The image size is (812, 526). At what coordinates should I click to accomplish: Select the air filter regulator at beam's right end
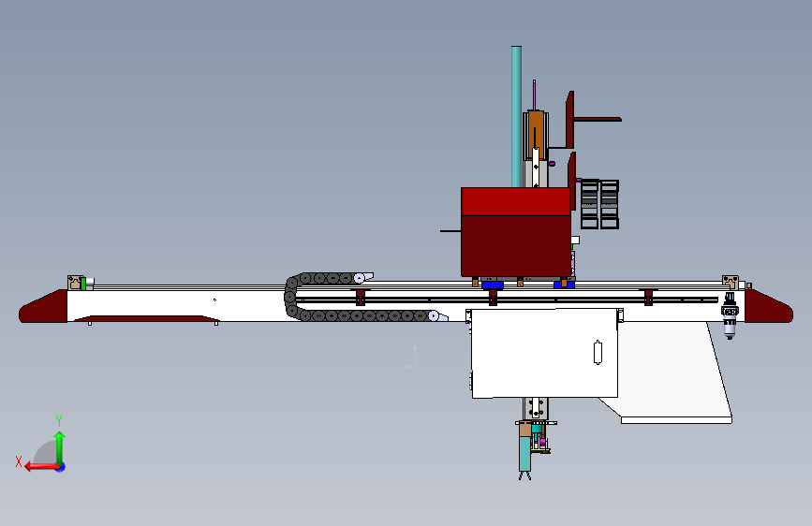[730, 314]
